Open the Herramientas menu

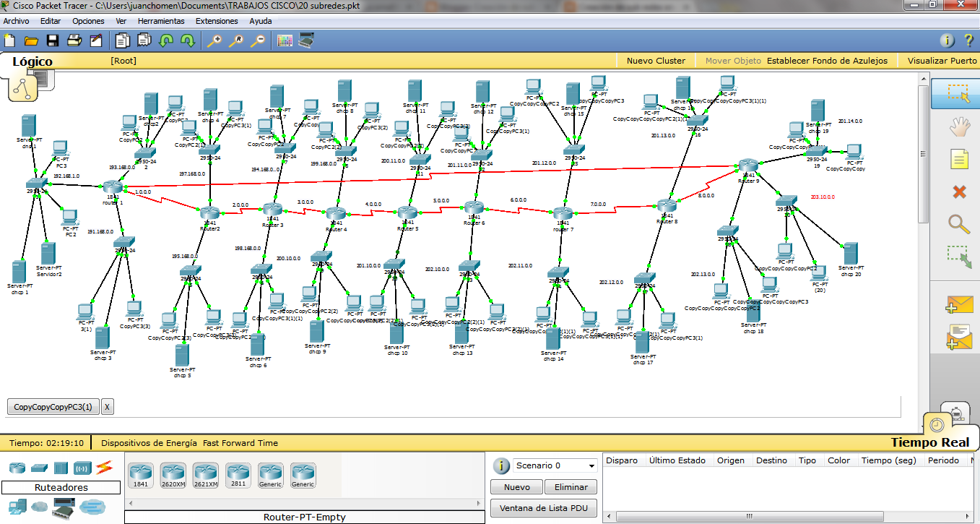tap(160, 21)
